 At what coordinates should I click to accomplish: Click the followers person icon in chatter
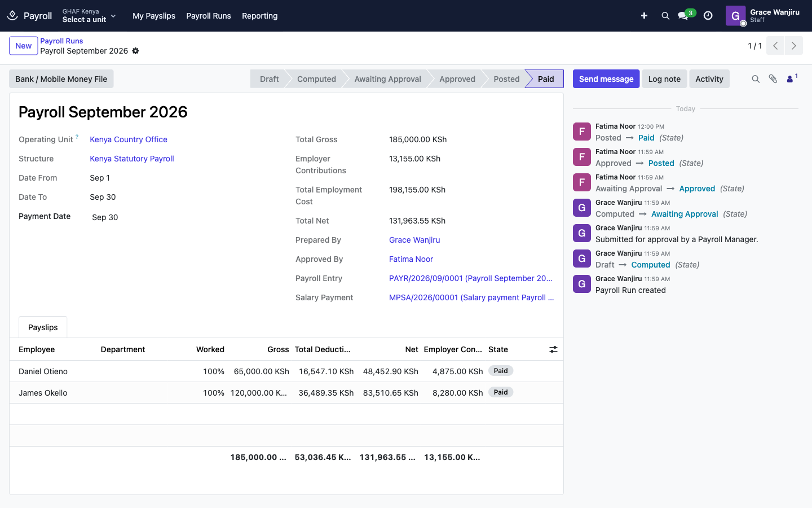tap(792, 78)
